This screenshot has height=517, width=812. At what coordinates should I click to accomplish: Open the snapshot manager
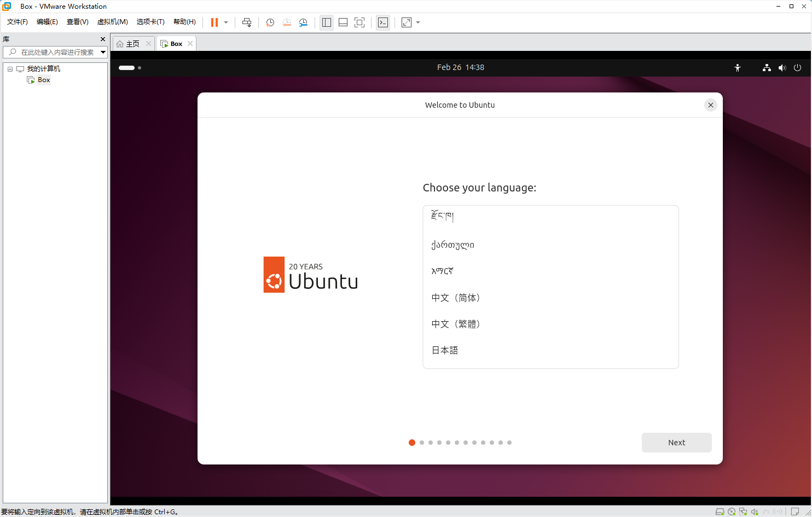click(x=303, y=22)
